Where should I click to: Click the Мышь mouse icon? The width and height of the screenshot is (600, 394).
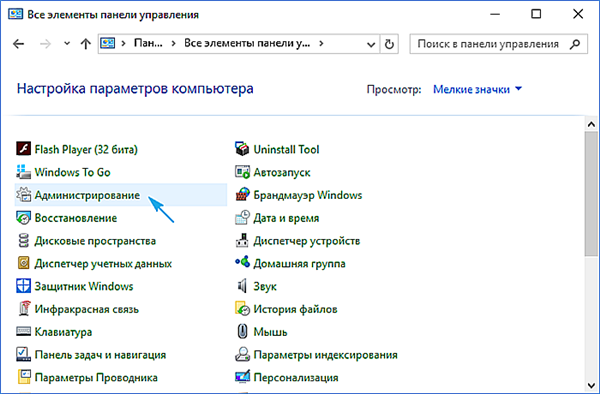[242, 331]
